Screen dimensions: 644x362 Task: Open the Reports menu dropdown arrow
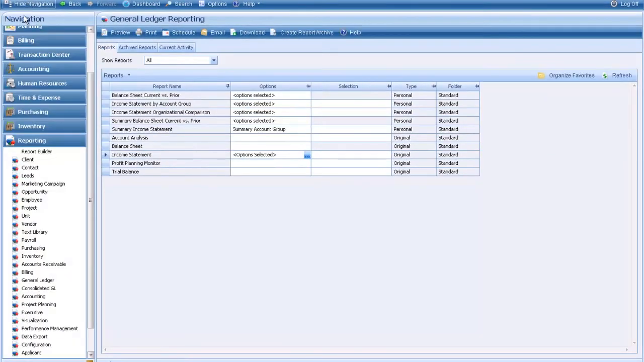(129, 75)
